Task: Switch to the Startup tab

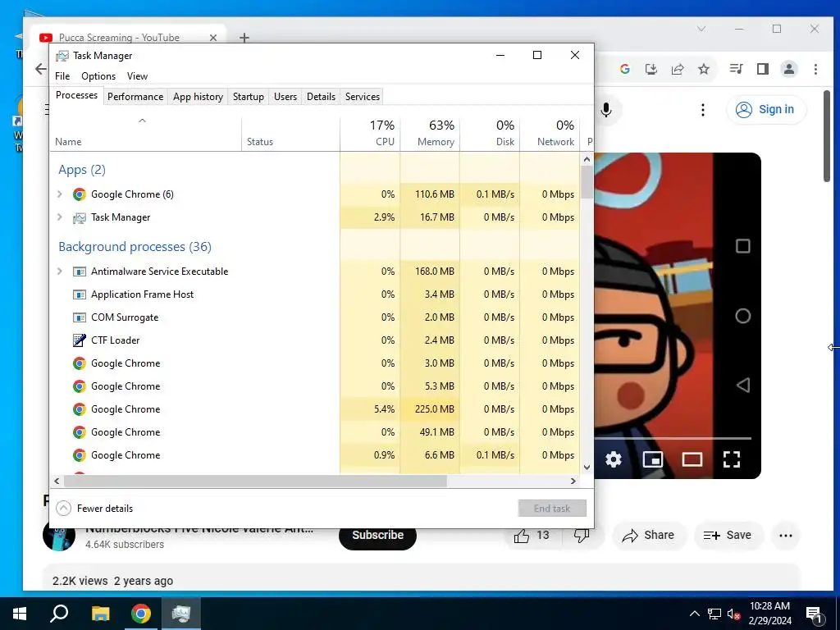Action: coord(248,97)
